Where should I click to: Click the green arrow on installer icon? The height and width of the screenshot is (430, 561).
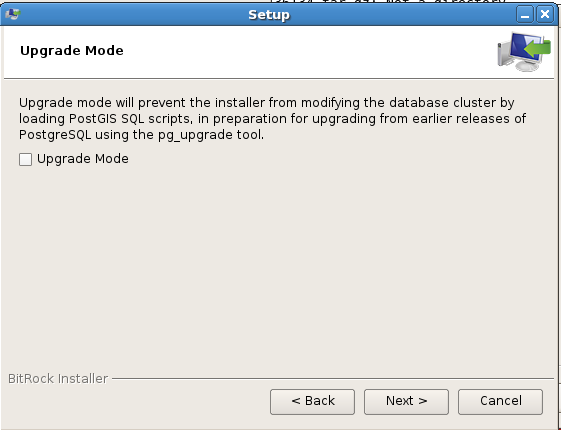(538, 48)
